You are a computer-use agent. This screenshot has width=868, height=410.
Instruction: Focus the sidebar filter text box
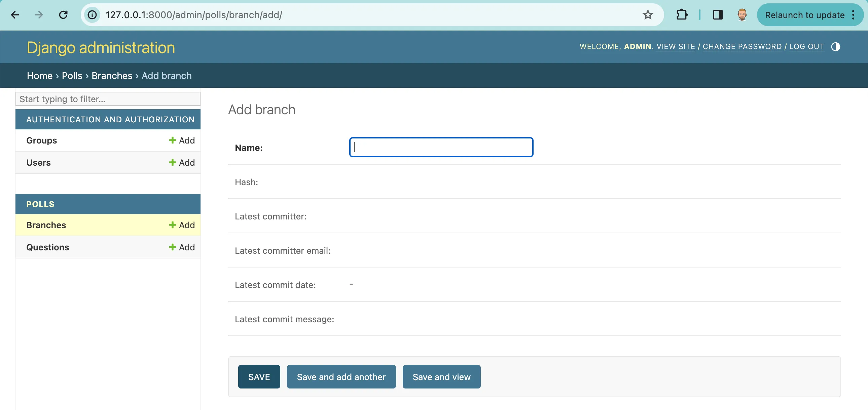pos(108,99)
